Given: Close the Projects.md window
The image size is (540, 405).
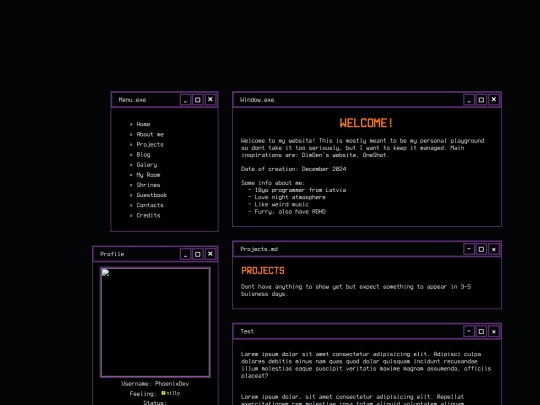Looking at the screenshot, I should (x=494, y=249).
